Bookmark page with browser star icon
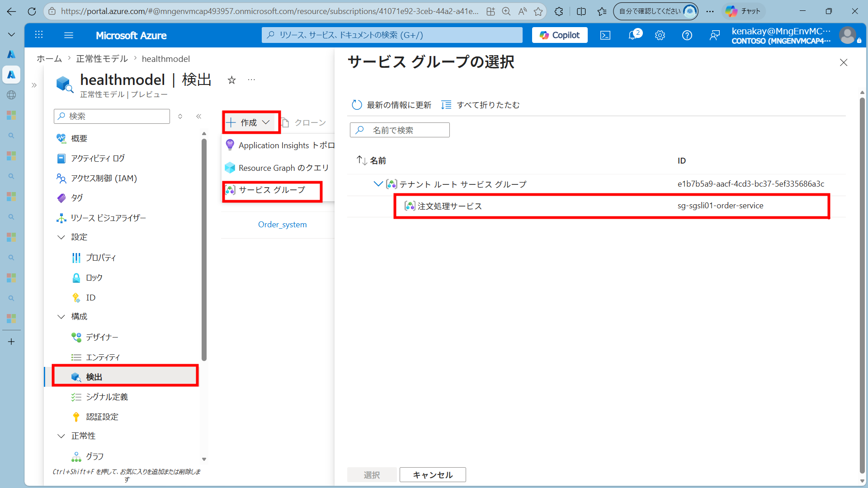This screenshot has width=868, height=488. tap(538, 11)
